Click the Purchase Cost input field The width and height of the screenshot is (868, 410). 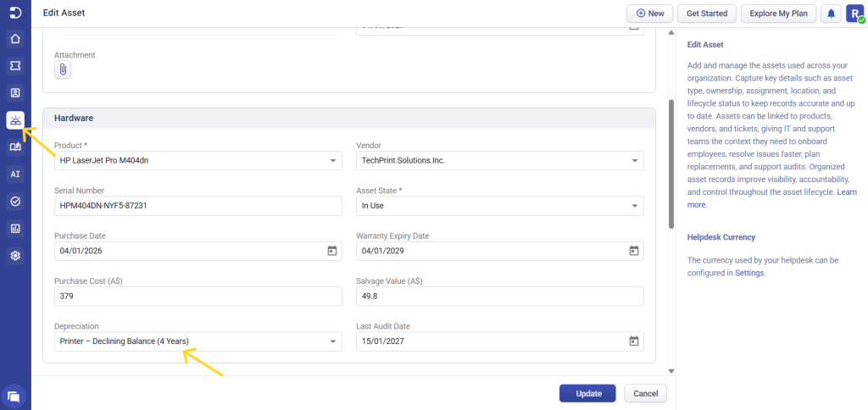click(198, 296)
